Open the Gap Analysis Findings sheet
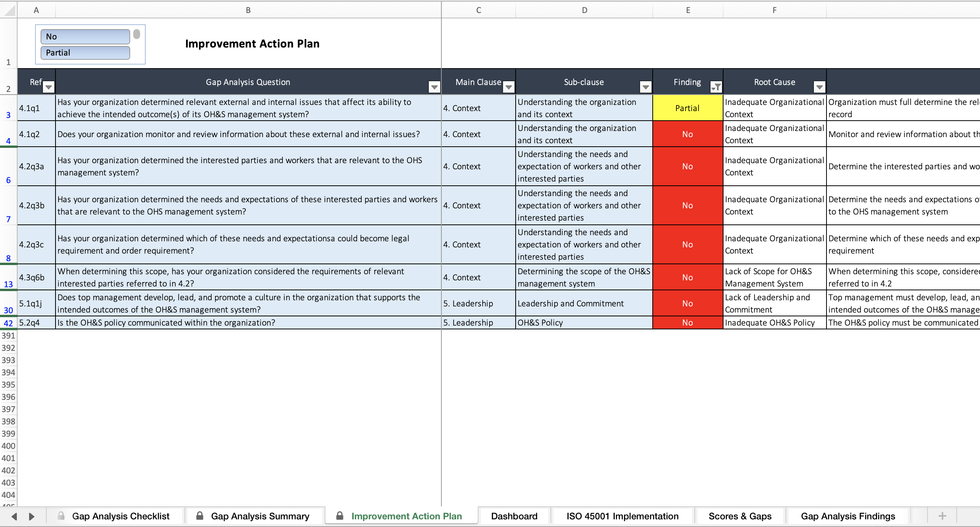Viewport: 980px width, 527px height. (x=848, y=516)
